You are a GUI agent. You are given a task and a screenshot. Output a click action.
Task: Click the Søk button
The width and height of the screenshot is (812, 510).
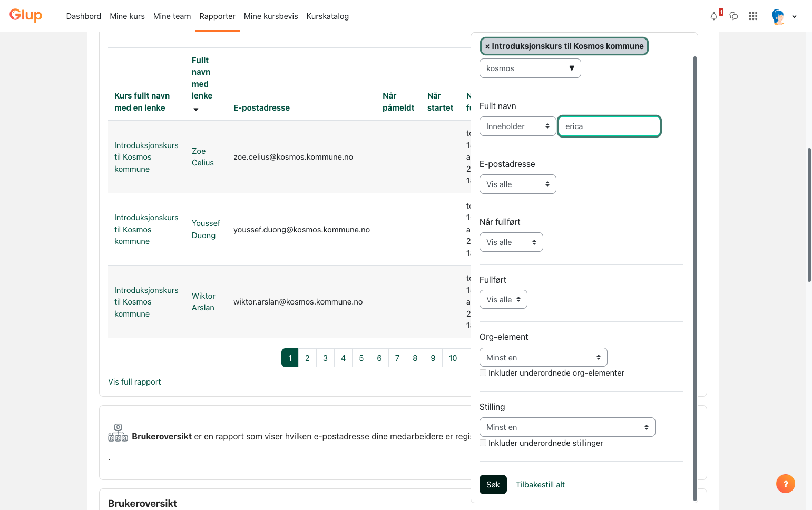(493, 485)
